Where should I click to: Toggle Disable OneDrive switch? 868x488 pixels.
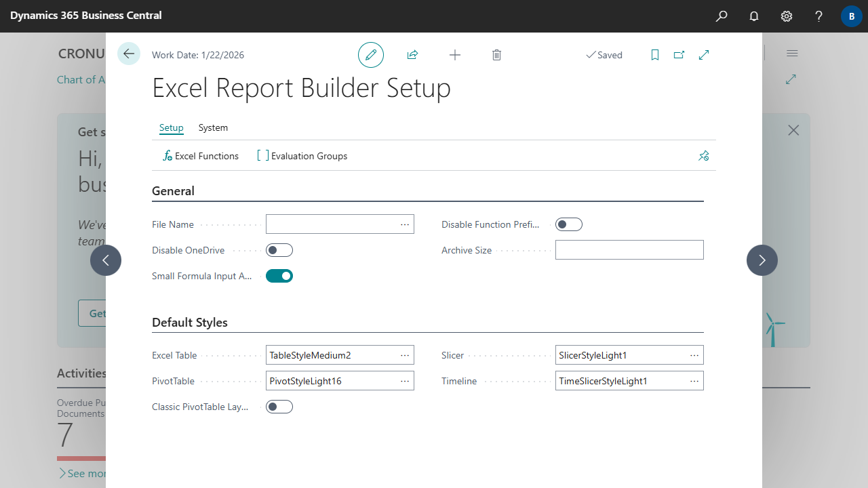pyautogui.click(x=279, y=250)
